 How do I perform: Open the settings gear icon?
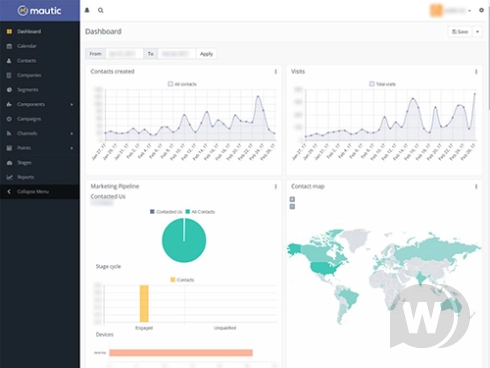tap(481, 10)
